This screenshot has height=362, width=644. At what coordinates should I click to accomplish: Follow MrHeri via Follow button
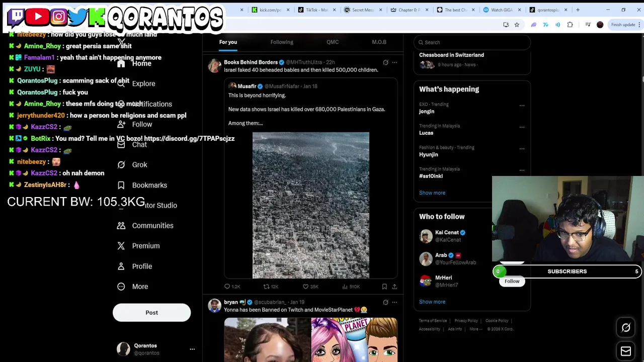click(x=512, y=282)
